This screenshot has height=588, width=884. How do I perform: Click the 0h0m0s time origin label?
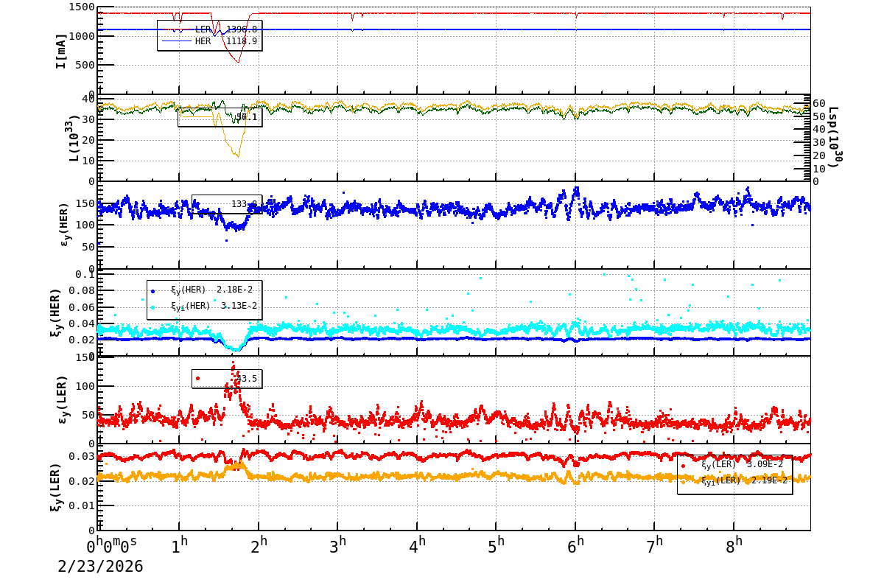(112, 545)
